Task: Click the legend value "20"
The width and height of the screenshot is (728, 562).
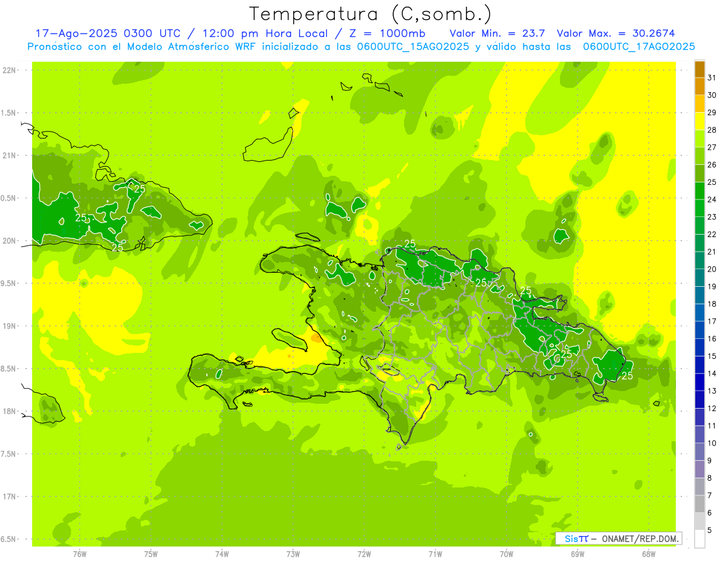Action: [x=712, y=269]
